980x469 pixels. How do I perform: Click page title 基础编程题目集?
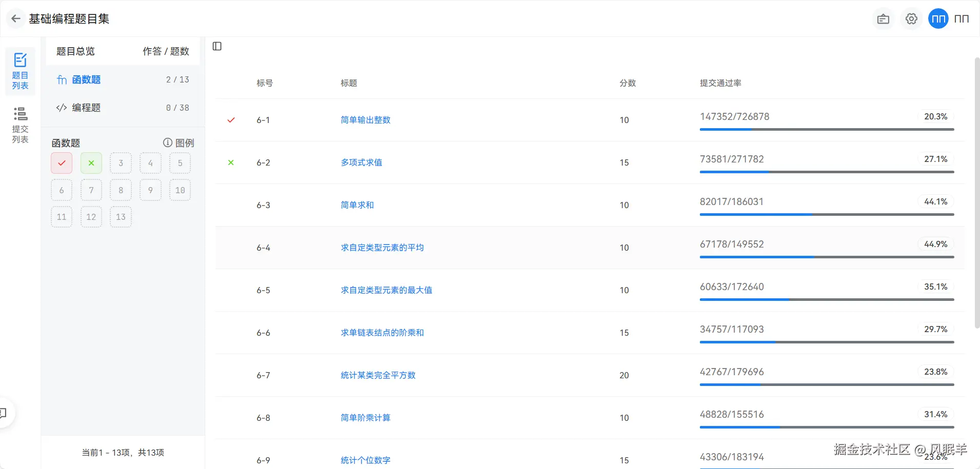pyautogui.click(x=69, y=19)
